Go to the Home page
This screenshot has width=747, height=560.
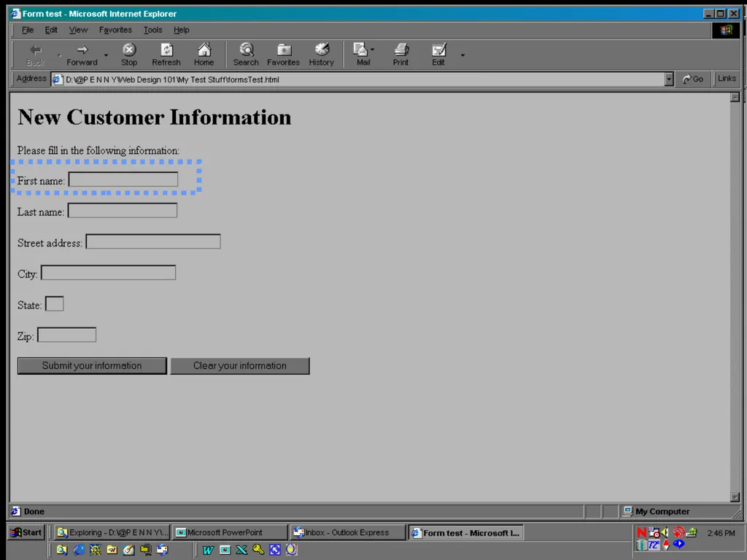pyautogui.click(x=204, y=55)
